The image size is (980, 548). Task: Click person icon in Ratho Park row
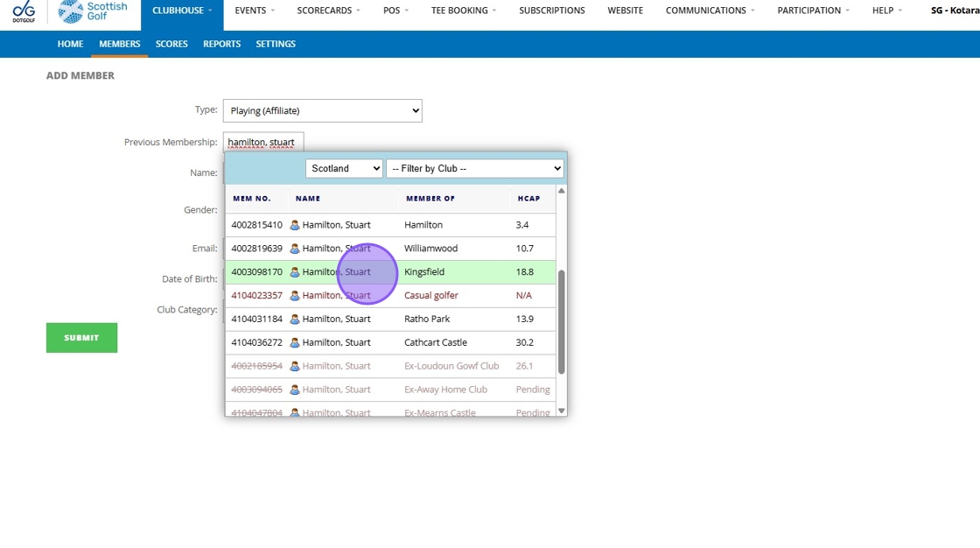[x=295, y=320]
